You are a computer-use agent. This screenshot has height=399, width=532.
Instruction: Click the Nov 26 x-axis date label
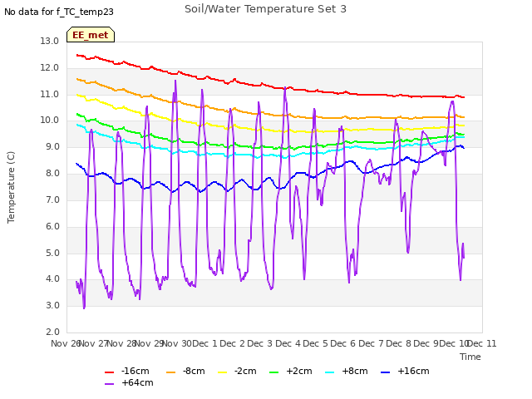click(x=65, y=343)
